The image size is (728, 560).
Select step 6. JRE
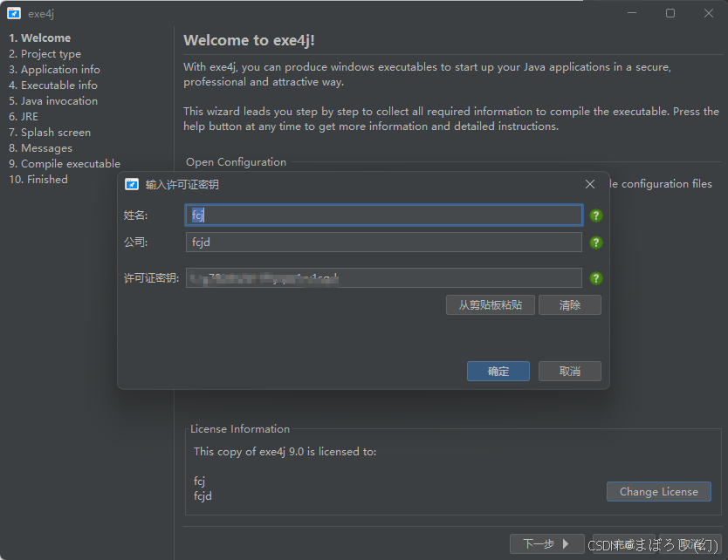(x=24, y=117)
